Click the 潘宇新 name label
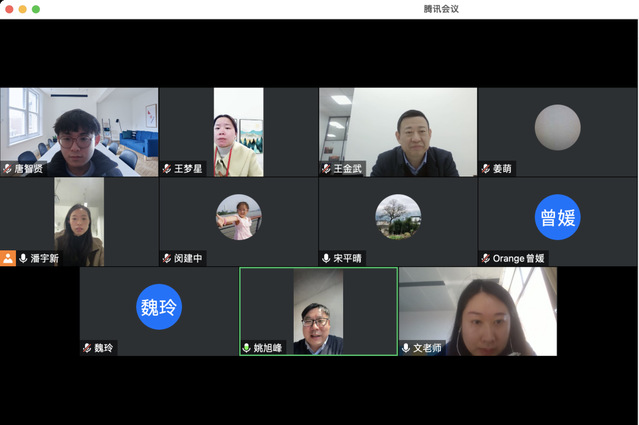 point(45,259)
